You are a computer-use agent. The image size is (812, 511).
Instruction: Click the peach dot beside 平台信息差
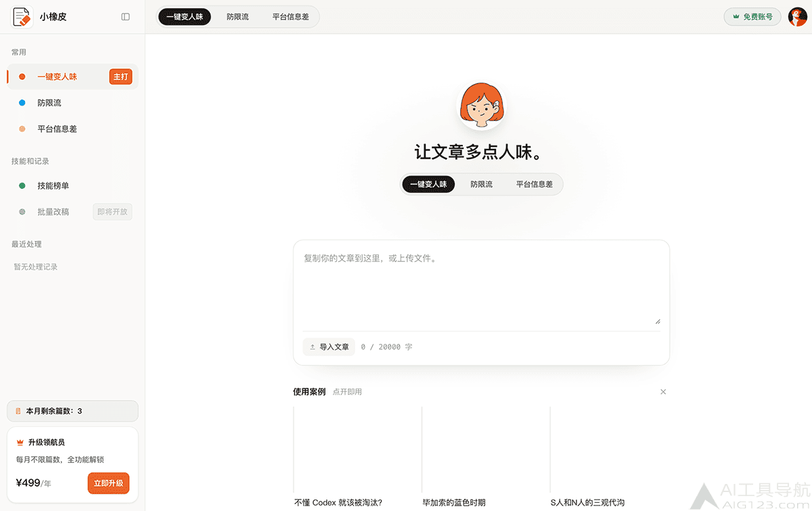[22, 129]
